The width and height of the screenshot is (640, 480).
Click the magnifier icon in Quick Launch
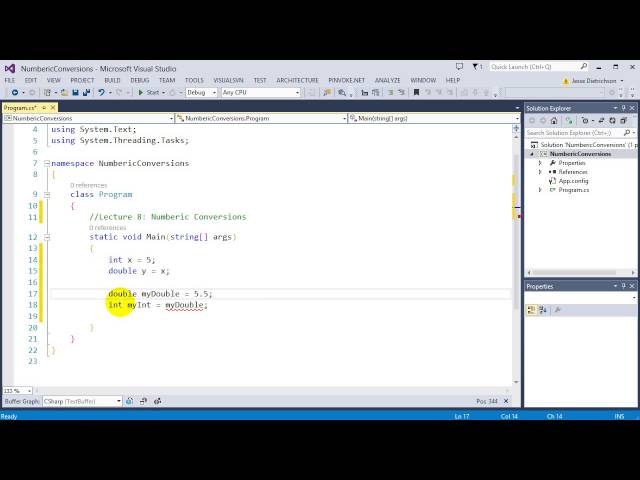pyautogui.click(x=584, y=66)
